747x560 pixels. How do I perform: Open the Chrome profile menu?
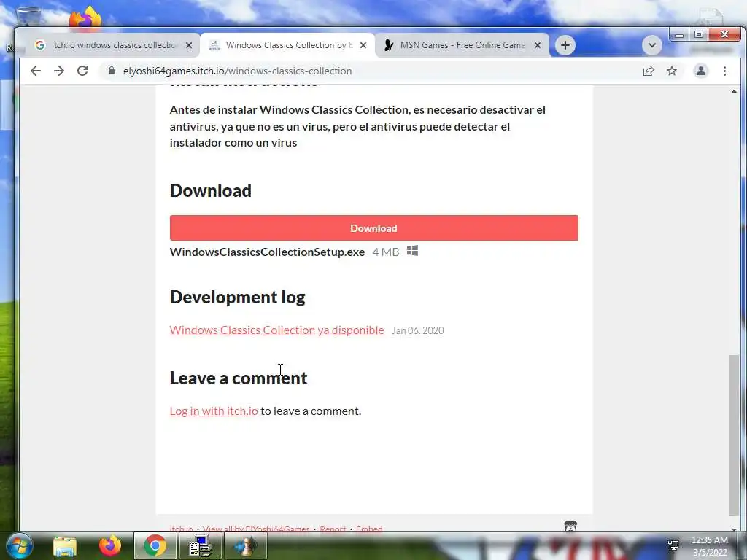coord(701,71)
